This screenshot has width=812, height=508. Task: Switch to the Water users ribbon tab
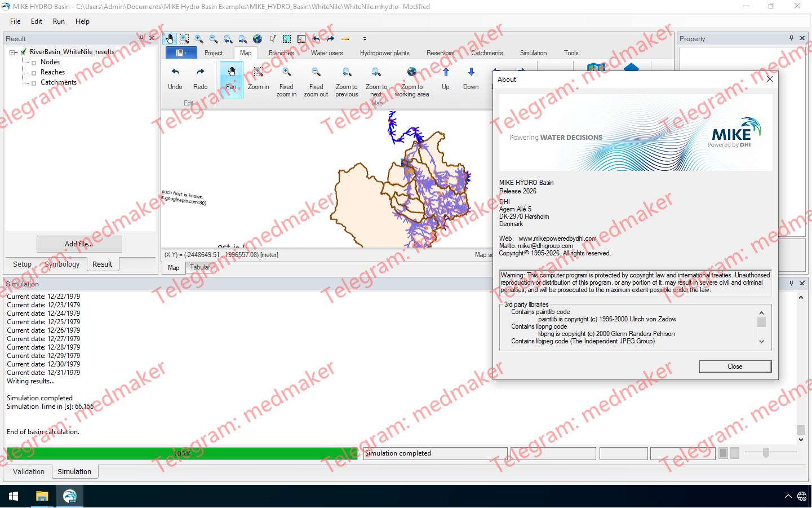327,52
